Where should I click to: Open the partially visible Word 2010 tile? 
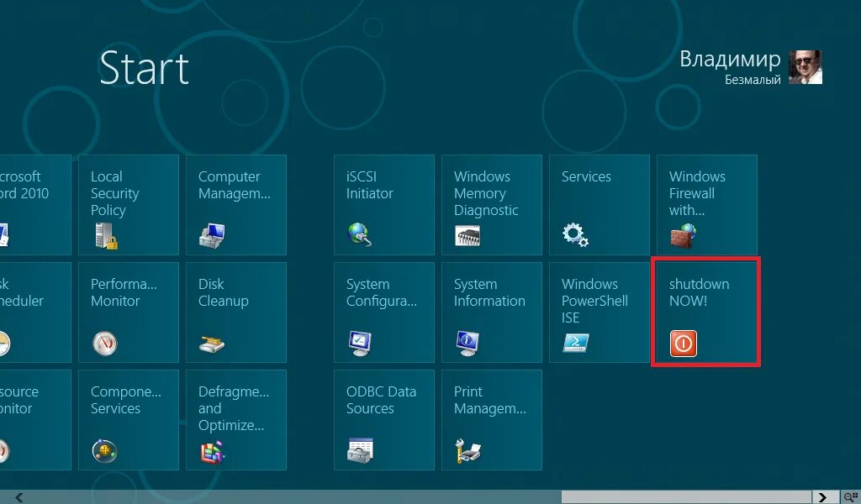point(35,205)
